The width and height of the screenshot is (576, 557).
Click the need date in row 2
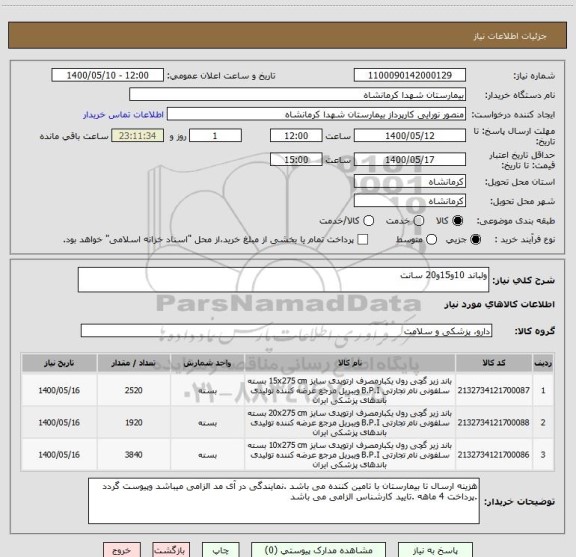[x=59, y=423]
